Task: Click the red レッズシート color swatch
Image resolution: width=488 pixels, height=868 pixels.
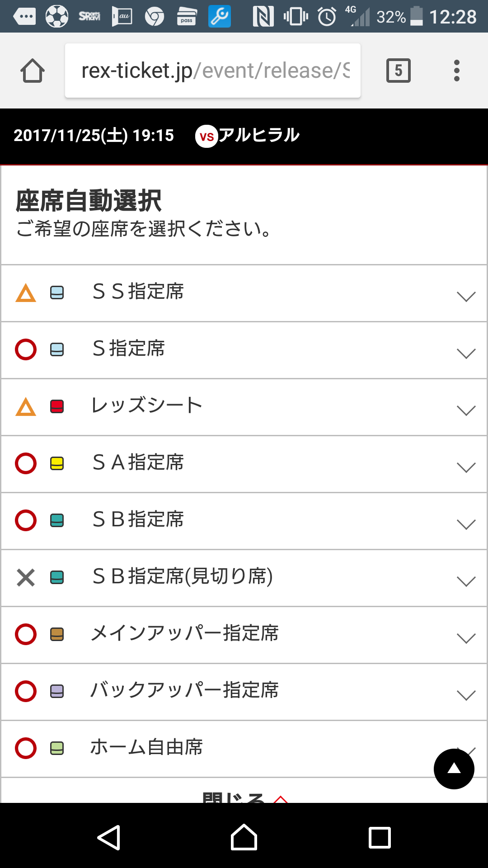Action: point(57,406)
